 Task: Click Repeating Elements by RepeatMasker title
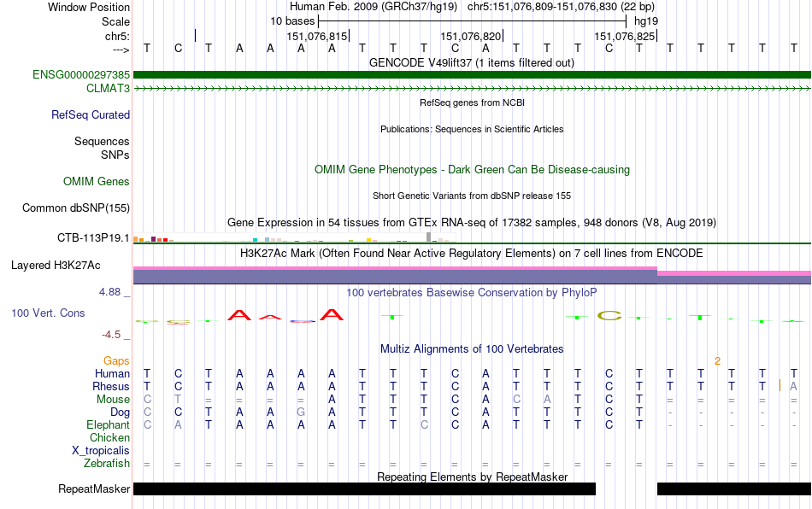coord(472,477)
